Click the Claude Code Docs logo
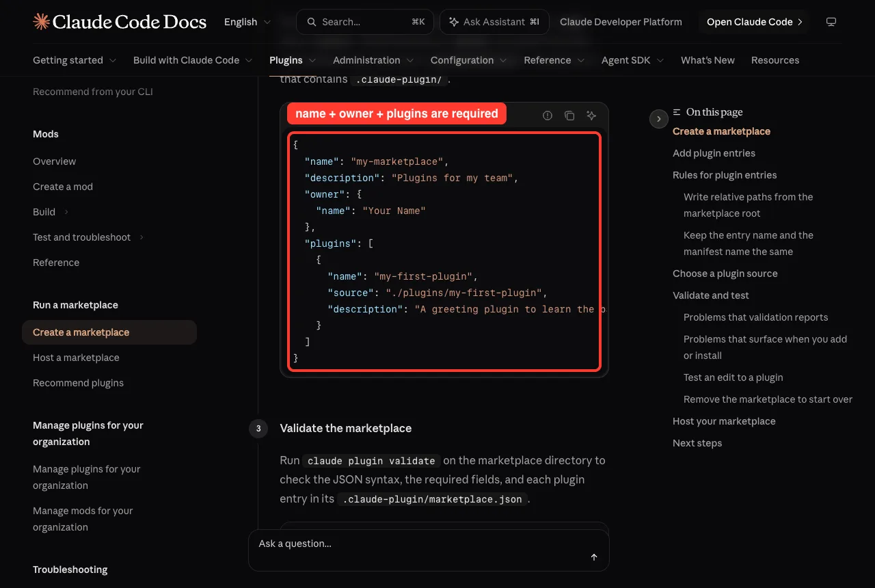This screenshot has width=875, height=588. [x=120, y=22]
